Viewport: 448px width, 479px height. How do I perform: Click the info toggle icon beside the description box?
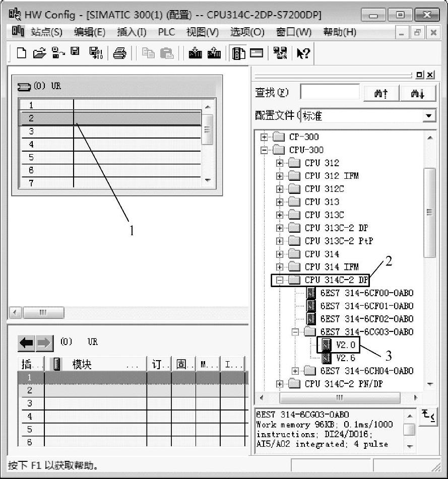click(x=428, y=416)
